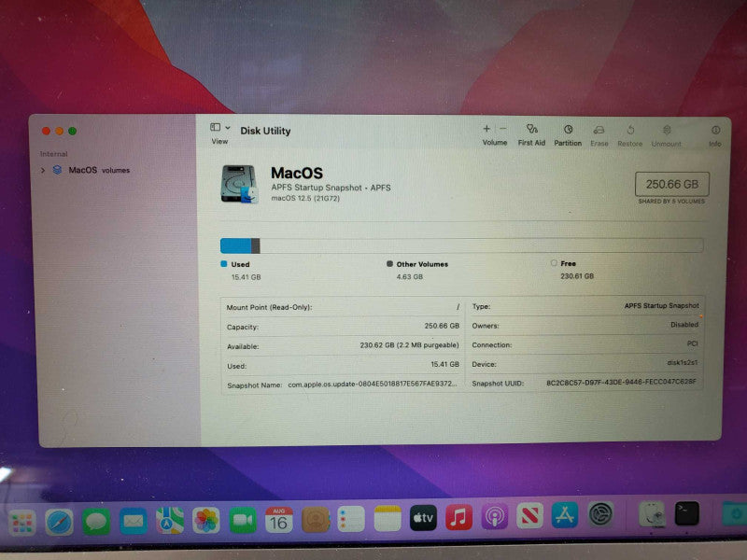Image resolution: width=747 pixels, height=560 pixels.
Task: Click the Restore toolbar icon
Action: click(630, 130)
